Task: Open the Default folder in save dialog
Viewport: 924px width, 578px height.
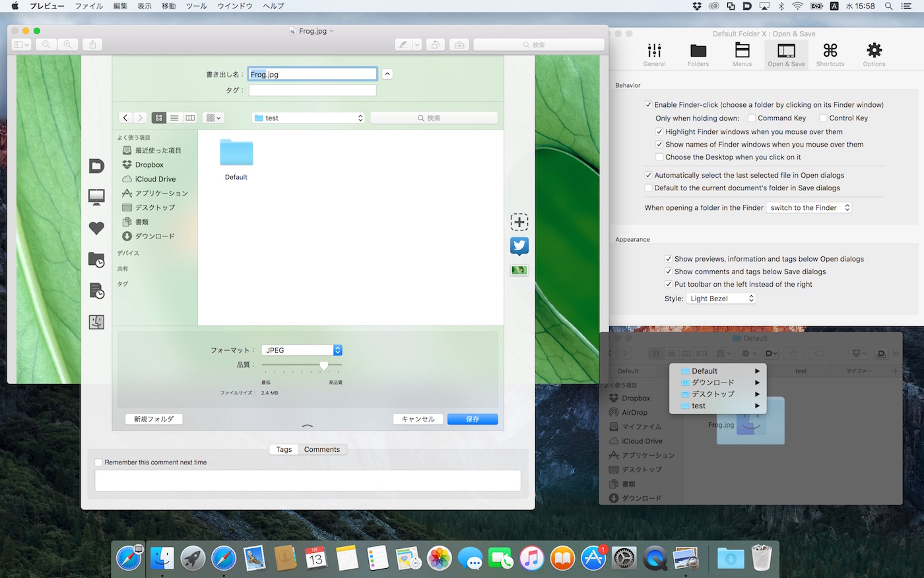Action: pos(236,159)
